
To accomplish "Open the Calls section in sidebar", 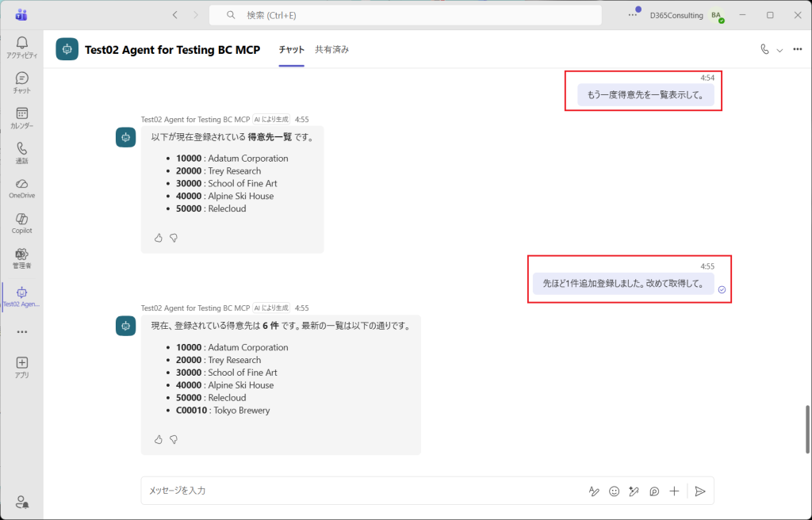I will [x=22, y=152].
